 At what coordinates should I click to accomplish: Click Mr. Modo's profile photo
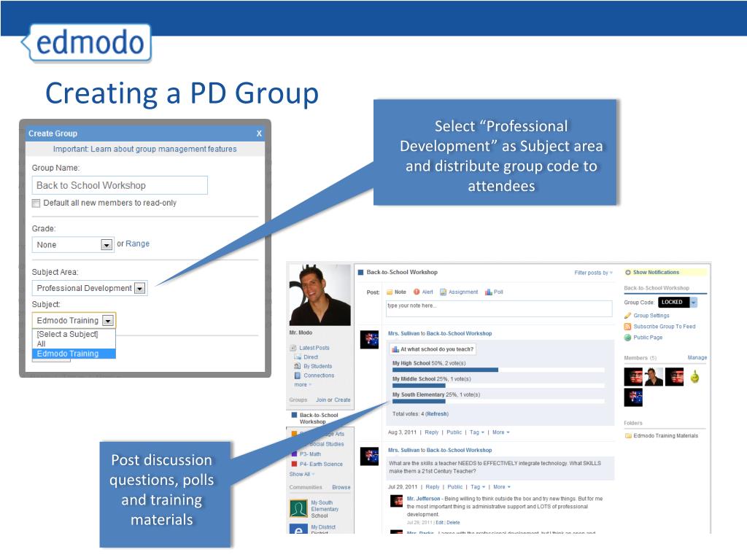[320, 295]
